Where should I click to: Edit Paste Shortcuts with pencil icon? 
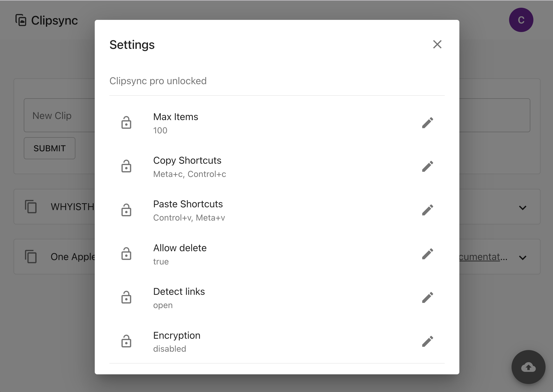[x=427, y=210]
